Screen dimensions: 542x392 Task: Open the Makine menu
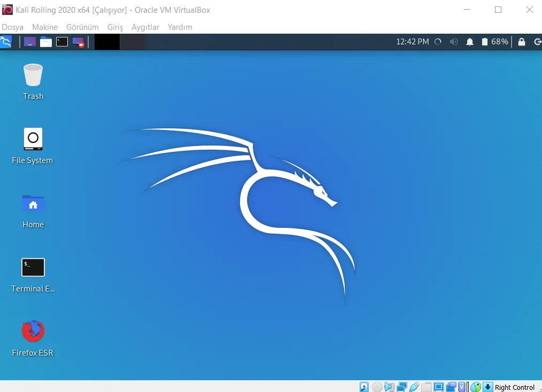(44, 27)
